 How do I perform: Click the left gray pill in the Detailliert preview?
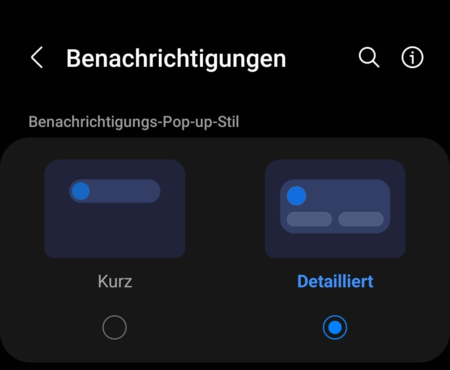[309, 219]
